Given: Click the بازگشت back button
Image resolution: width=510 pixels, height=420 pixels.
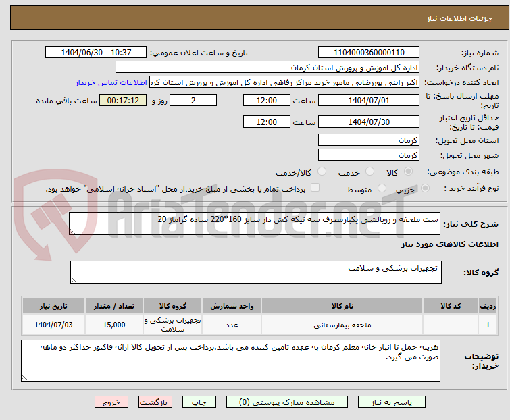Looking at the screenshot, I should tap(155, 402).
